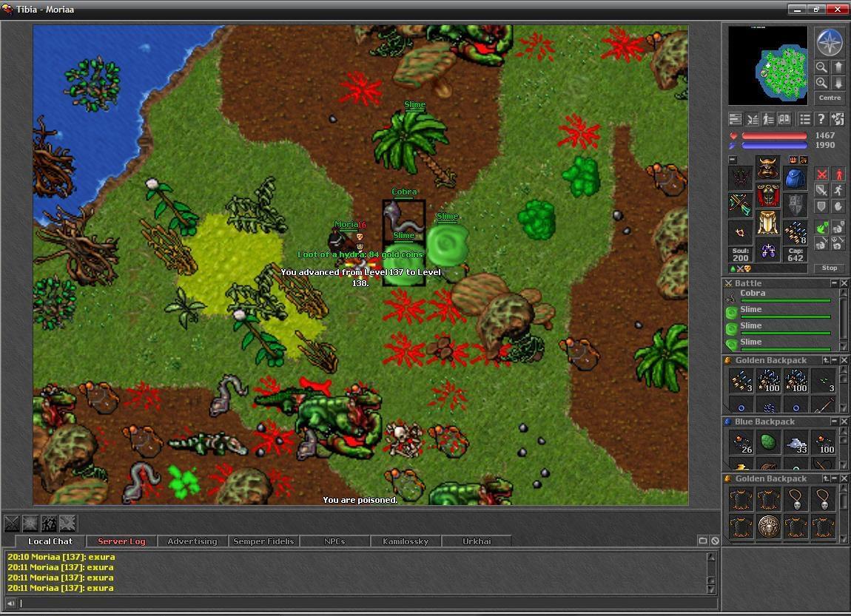Move minimap one floor up
This screenshot has width=851, height=616.
[838, 67]
